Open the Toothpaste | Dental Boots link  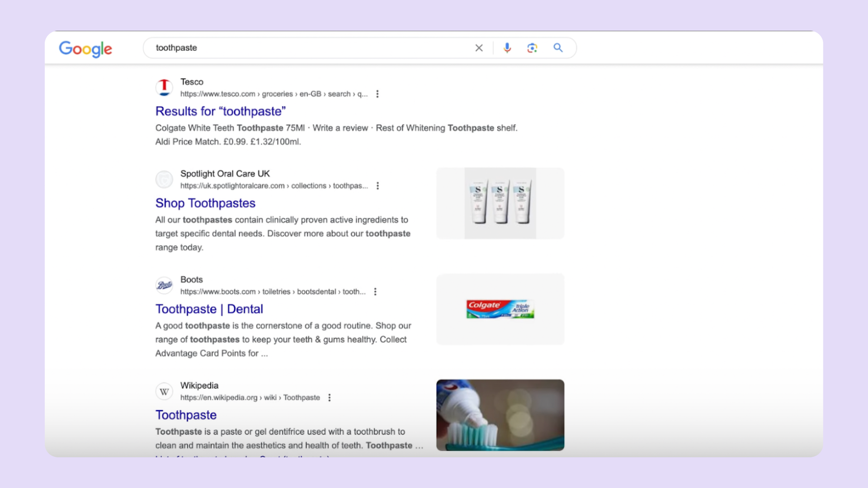[x=209, y=309]
